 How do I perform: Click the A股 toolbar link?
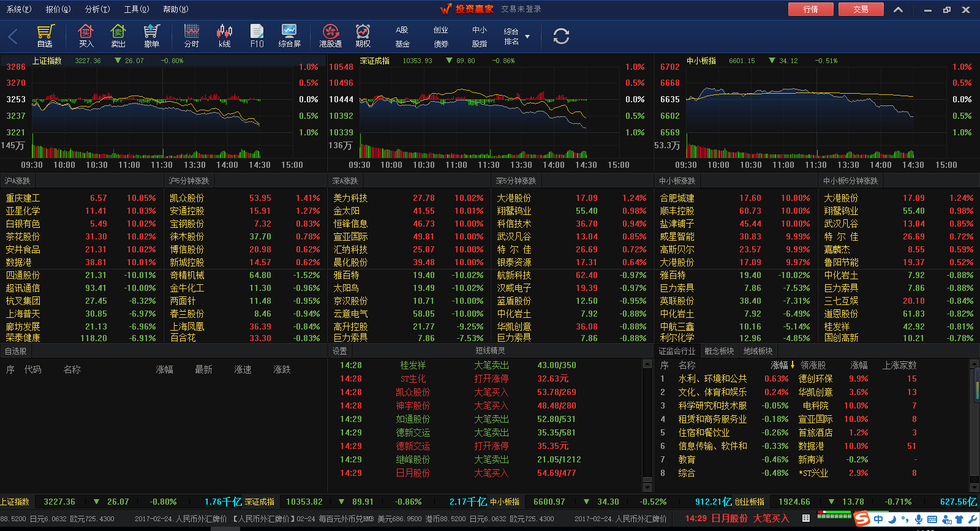[402, 30]
